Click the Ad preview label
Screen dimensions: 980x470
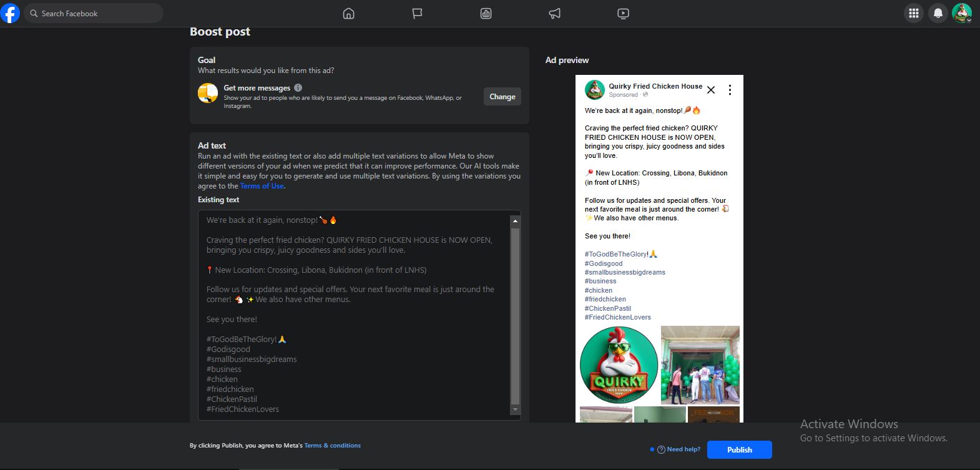click(567, 60)
